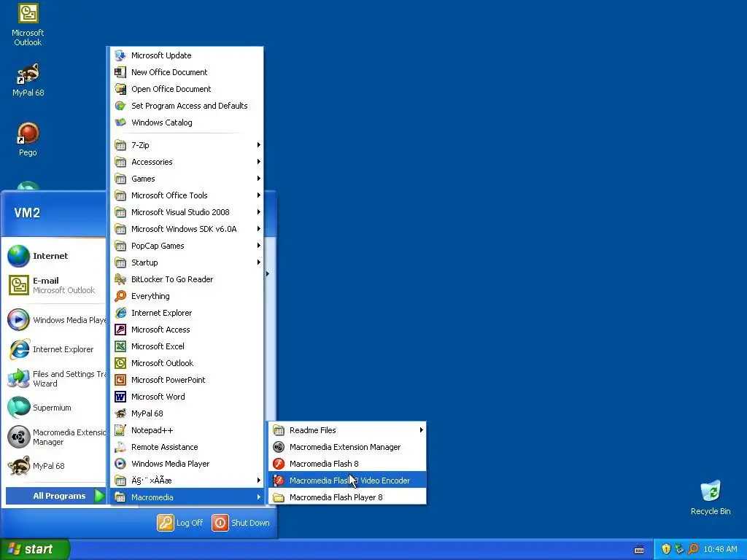The image size is (747, 560).
Task: Click the Notepad++ icon
Action: (x=120, y=430)
